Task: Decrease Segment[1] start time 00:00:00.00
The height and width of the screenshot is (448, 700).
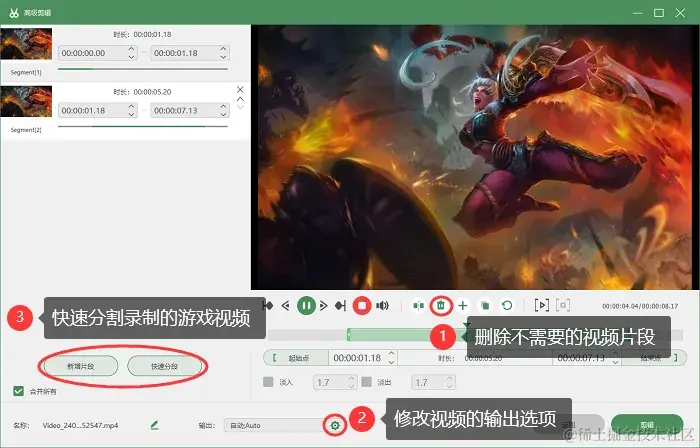Action: coord(131,57)
